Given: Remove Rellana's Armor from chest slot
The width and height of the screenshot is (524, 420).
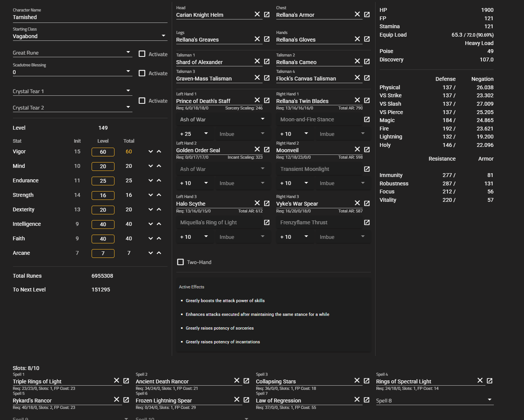Looking at the screenshot, I should (357, 14).
